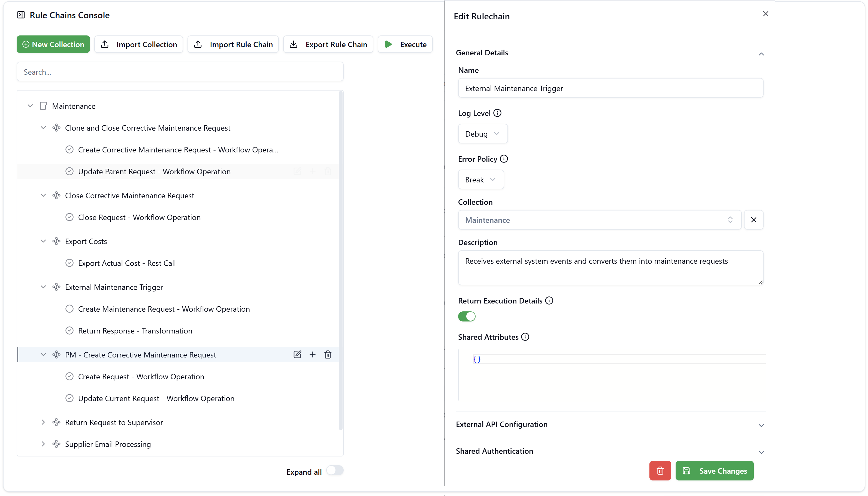Clear the Collection field with X button
The image size is (868, 496).
[x=754, y=220]
